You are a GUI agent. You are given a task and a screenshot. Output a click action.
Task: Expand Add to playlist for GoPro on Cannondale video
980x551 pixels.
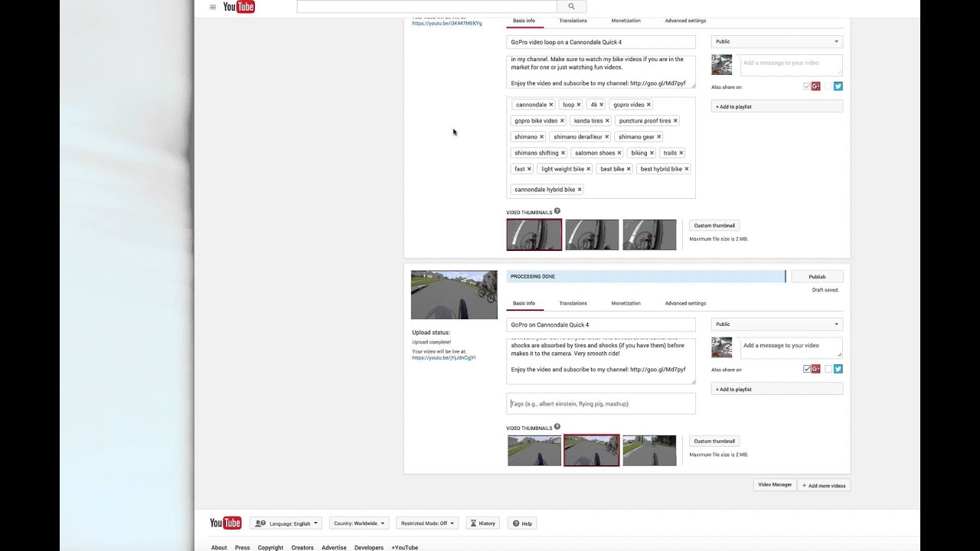[777, 389]
